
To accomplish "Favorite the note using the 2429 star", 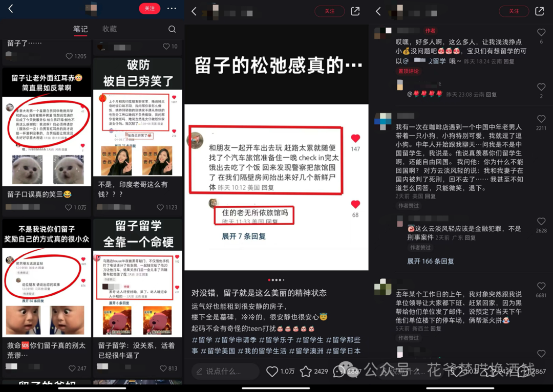I will 306,371.
